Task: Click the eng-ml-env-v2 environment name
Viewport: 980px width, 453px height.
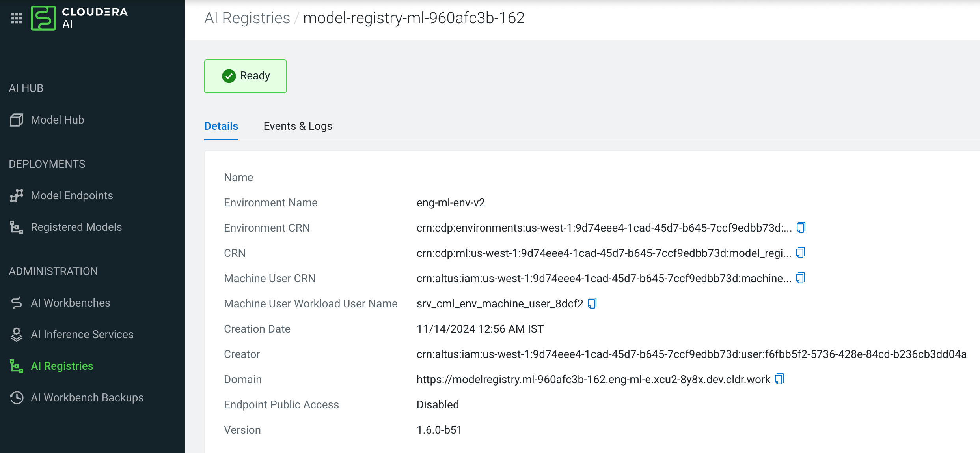Action: point(451,203)
